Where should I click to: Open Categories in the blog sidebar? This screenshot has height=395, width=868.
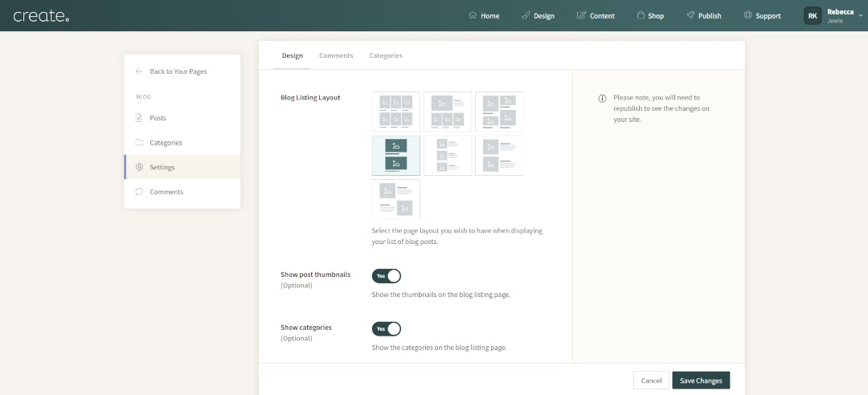coord(182,142)
